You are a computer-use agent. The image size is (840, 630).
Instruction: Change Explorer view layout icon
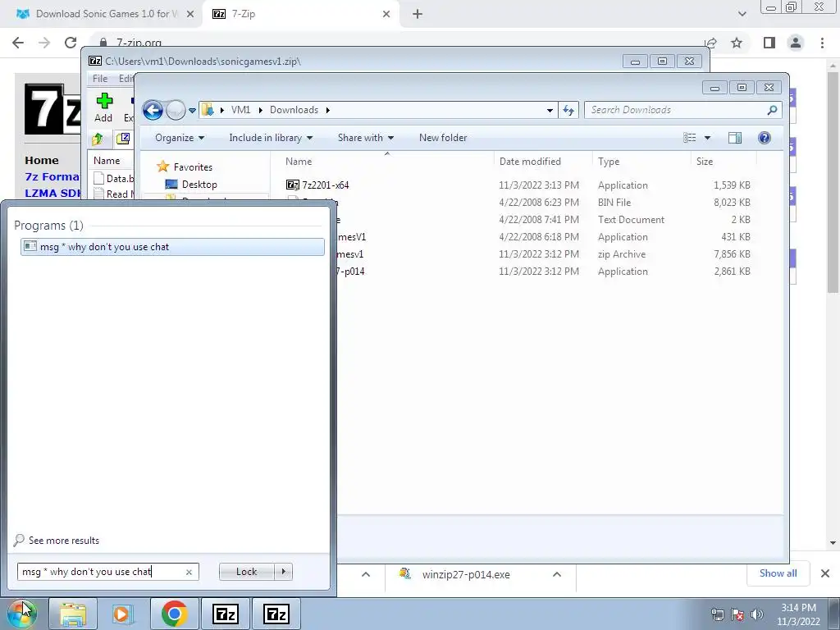(x=689, y=138)
